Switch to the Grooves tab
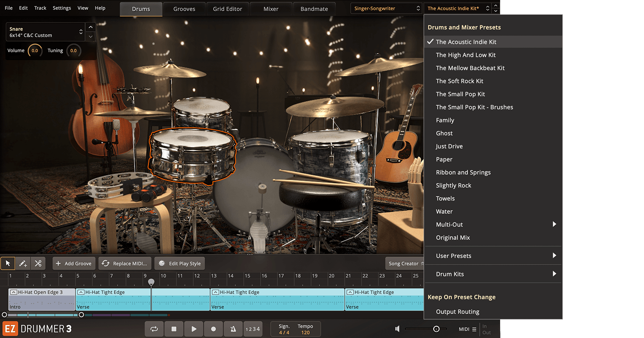 184,9
